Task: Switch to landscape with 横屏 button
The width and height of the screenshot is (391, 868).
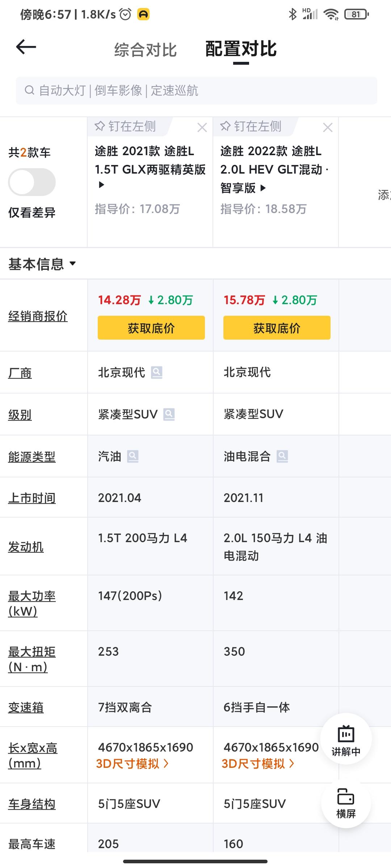Action: [346, 803]
